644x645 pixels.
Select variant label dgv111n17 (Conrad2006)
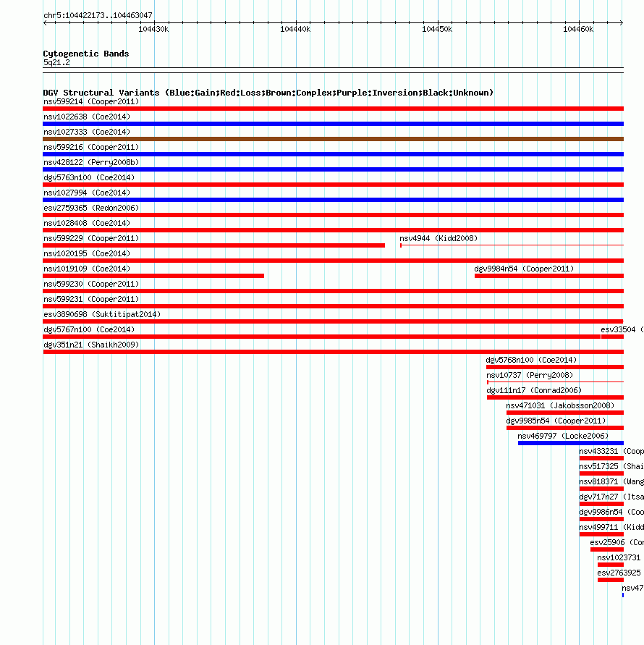[x=534, y=391]
